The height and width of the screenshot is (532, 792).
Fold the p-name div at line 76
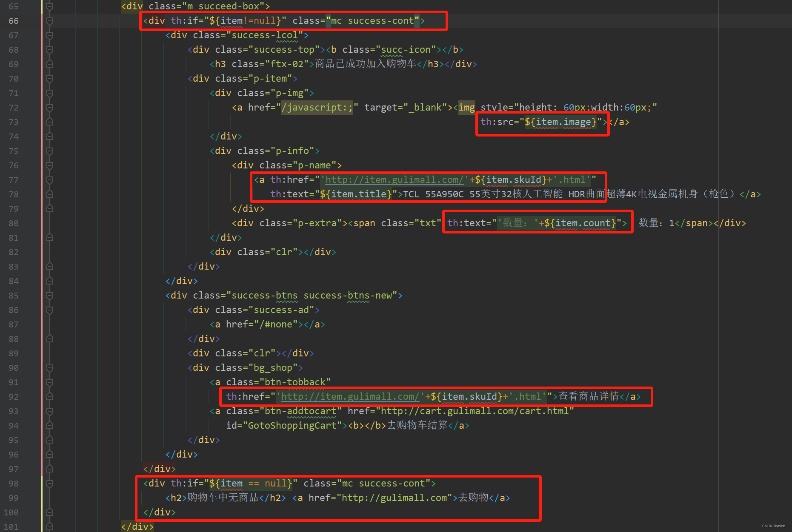(x=50, y=165)
